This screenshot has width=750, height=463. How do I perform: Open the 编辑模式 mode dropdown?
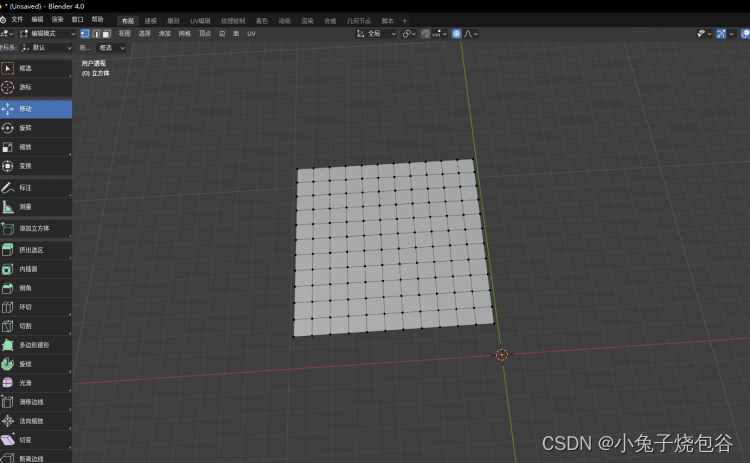(47, 33)
